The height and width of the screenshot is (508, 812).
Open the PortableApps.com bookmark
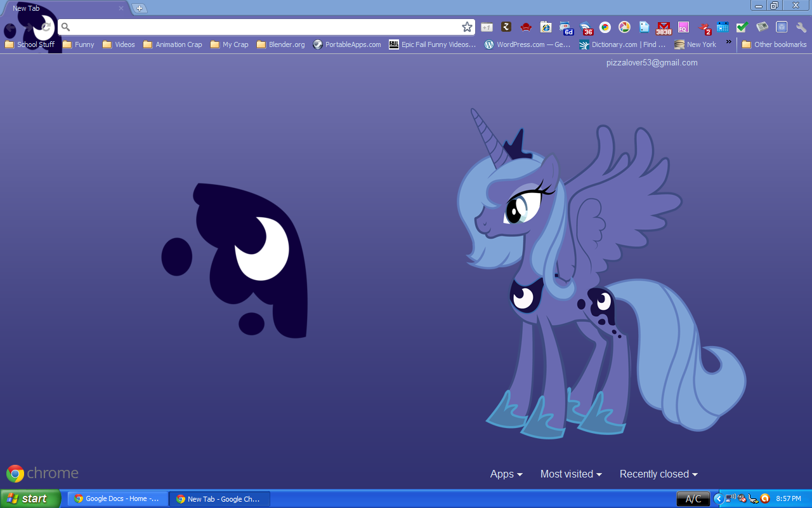347,44
